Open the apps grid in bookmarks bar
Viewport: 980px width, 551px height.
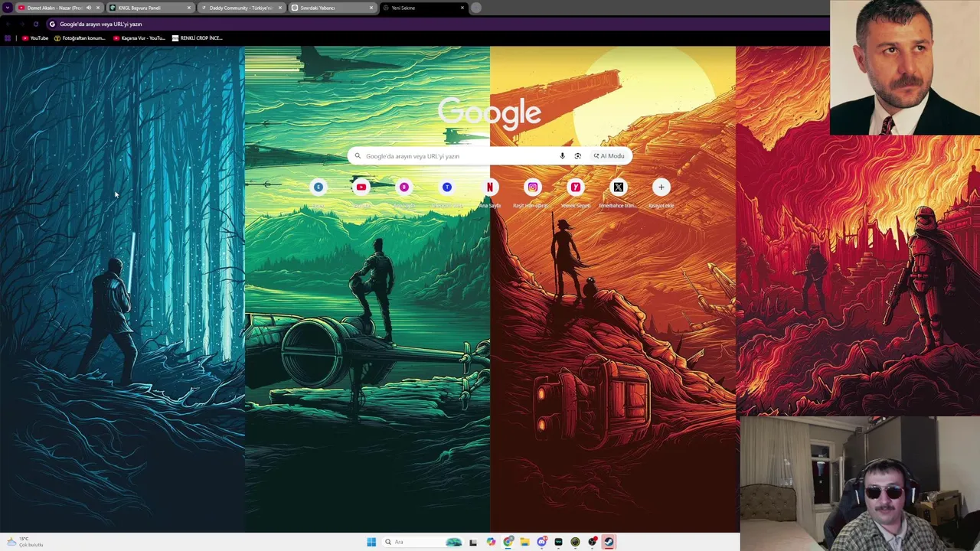tap(8, 37)
